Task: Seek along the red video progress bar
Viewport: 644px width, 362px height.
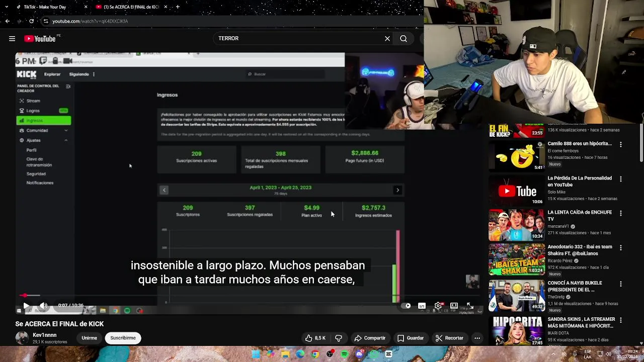Action: [250, 296]
